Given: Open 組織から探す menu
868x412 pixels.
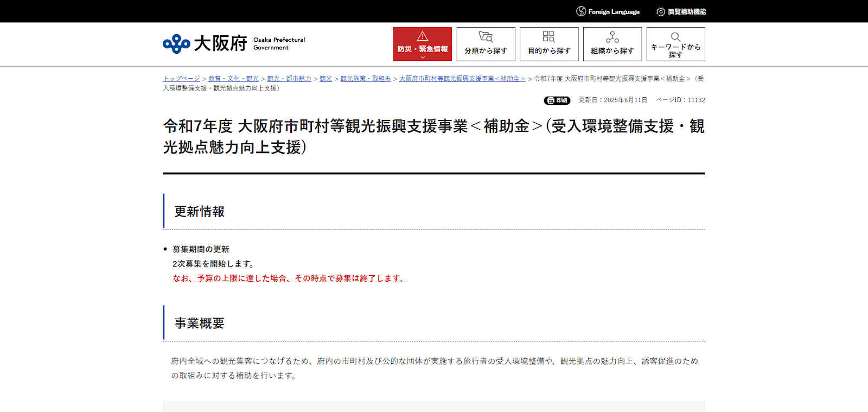Looking at the screenshot, I should tap(612, 44).
